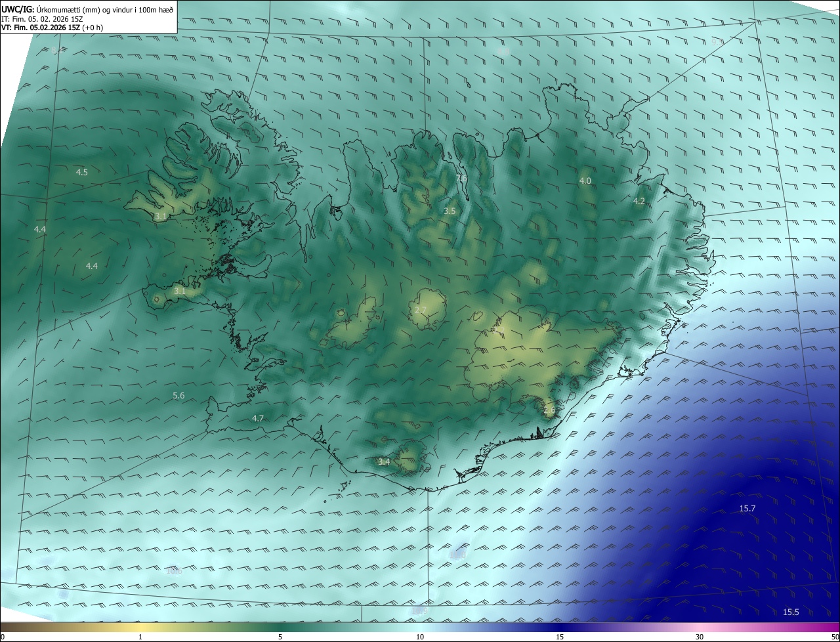840x642 pixels.
Task: Click the '4.7' value label
Action: (x=258, y=418)
